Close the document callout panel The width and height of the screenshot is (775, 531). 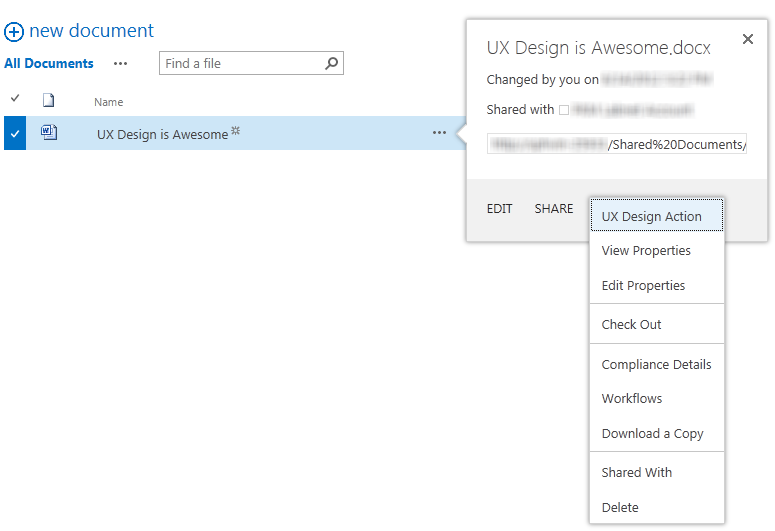point(748,39)
